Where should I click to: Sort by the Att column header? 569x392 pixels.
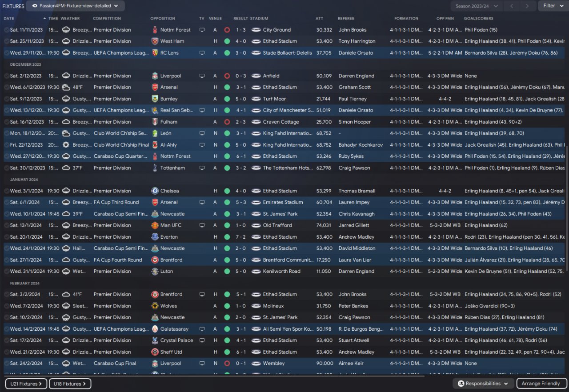[320, 19]
